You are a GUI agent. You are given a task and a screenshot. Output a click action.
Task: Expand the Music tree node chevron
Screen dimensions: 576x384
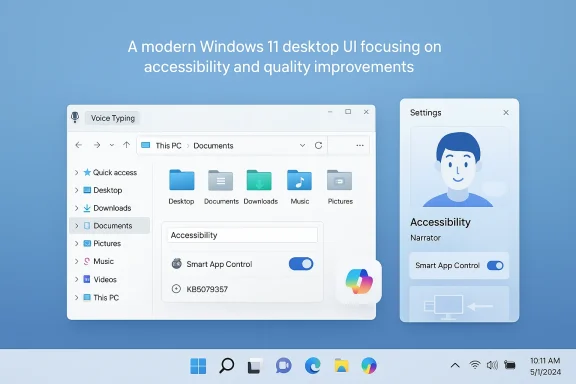pos(76,261)
